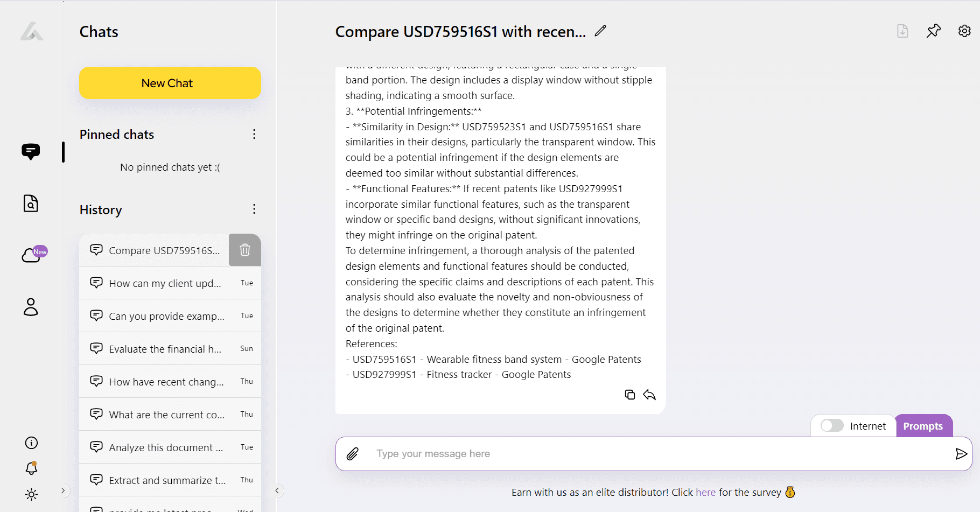Open the Chats section icon
980x512 pixels.
31,152
